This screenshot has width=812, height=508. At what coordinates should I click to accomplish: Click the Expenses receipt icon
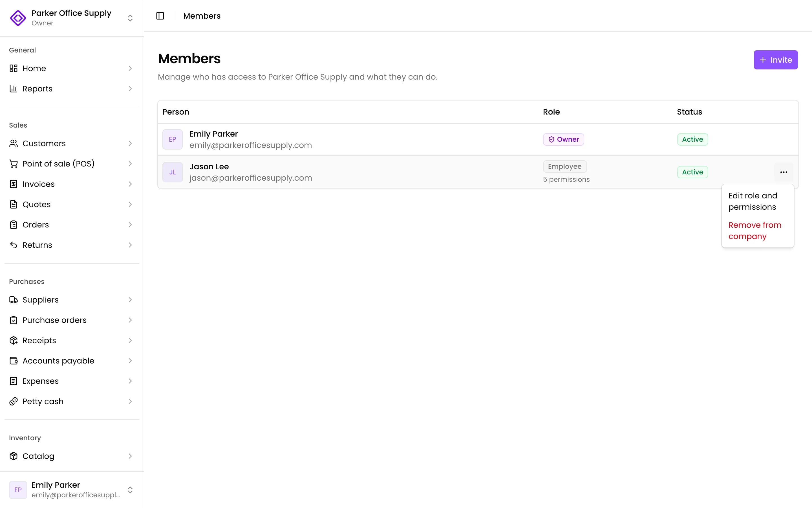tap(14, 381)
